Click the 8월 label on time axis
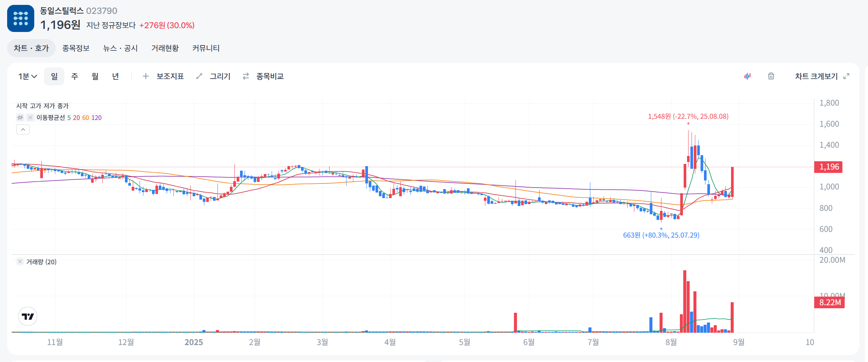The image size is (868, 362). pyautogui.click(x=671, y=342)
